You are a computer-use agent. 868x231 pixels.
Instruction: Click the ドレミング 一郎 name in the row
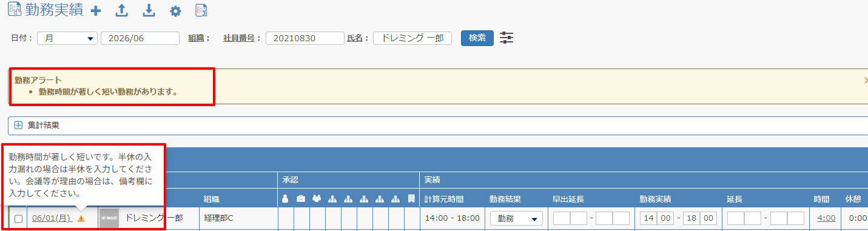[x=153, y=218]
